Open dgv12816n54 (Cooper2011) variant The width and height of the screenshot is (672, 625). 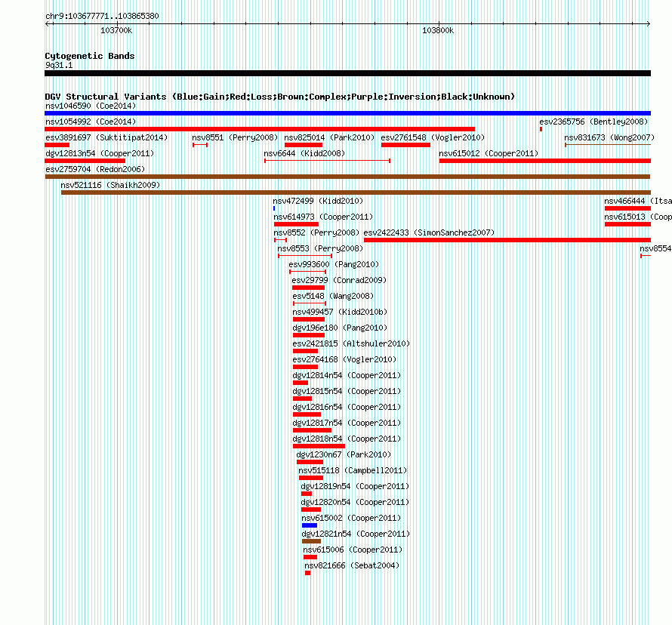tap(347, 407)
